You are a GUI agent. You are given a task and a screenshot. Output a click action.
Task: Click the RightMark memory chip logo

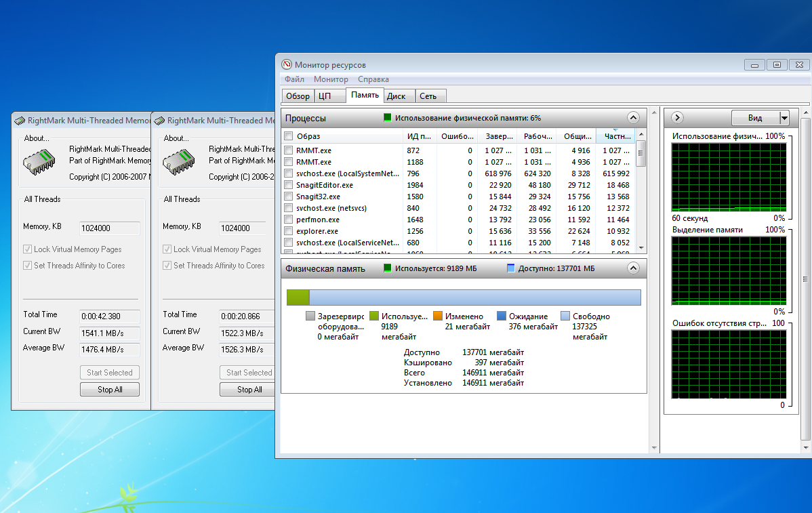pos(39,161)
